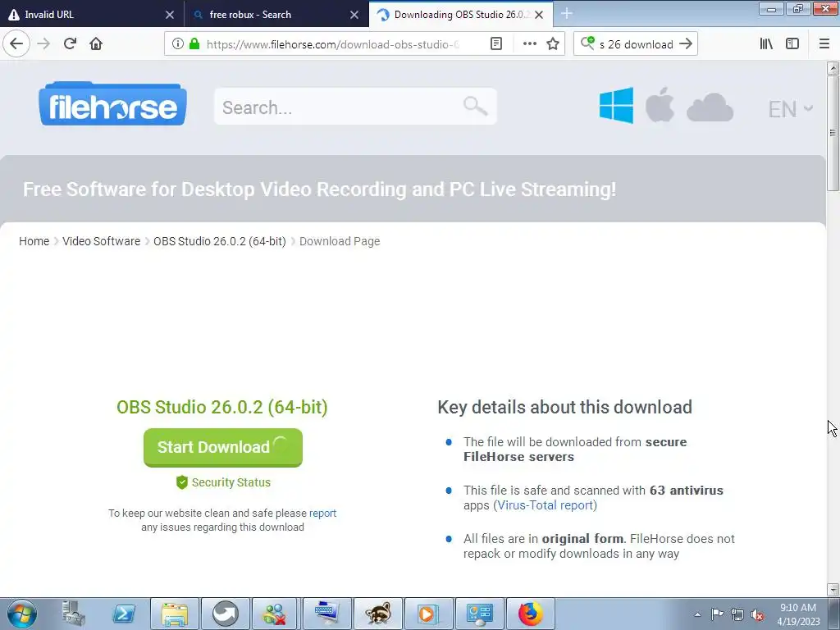Open the raccoon icon app on taskbar

(x=377, y=614)
